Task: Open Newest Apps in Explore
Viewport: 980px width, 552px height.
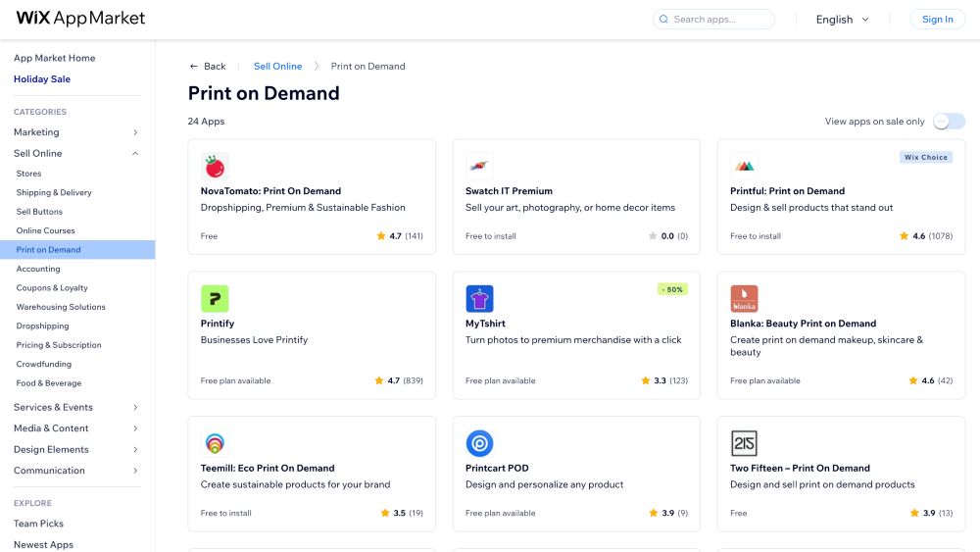Action: pos(43,544)
